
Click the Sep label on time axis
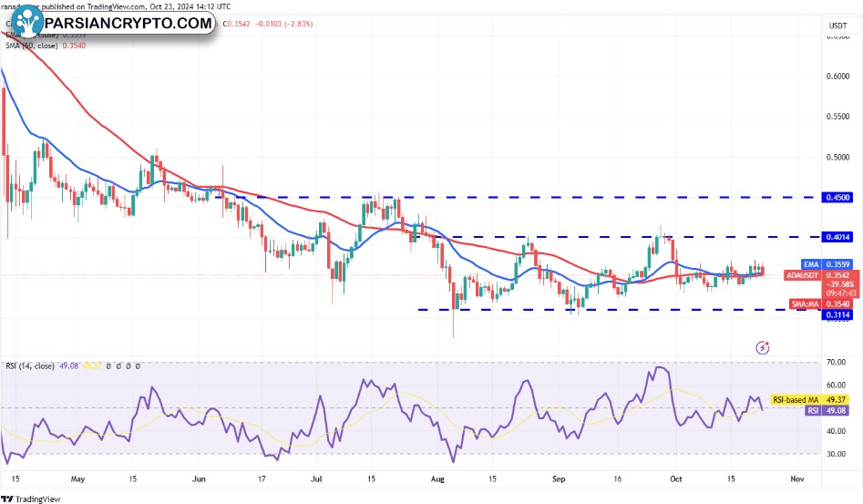(559, 479)
